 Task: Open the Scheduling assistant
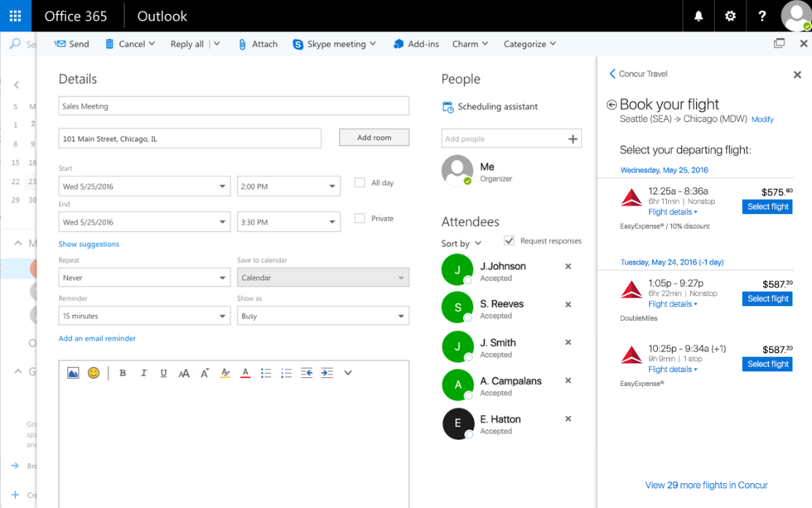coord(490,107)
